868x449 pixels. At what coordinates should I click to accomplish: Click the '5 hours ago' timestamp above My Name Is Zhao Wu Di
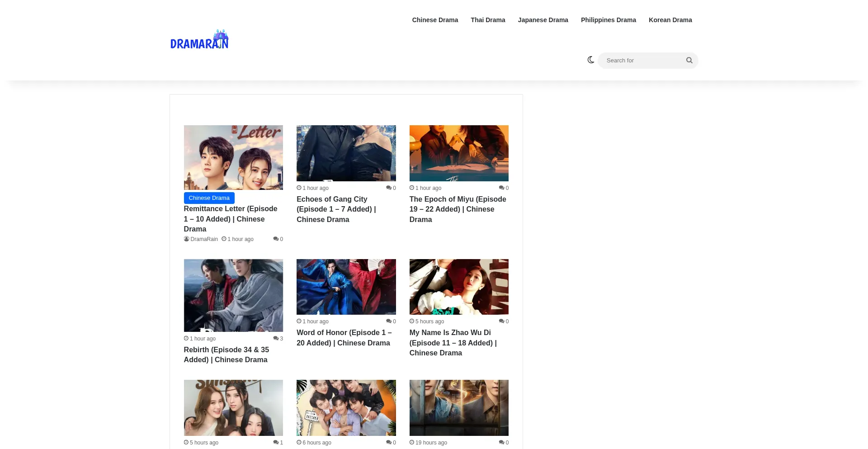[427, 321]
